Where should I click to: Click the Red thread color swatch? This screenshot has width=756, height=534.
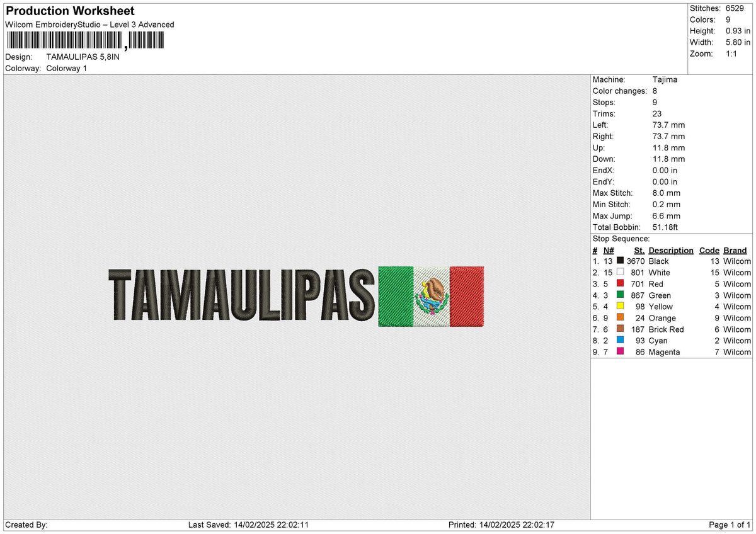pyautogui.click(x=621, y=283)
